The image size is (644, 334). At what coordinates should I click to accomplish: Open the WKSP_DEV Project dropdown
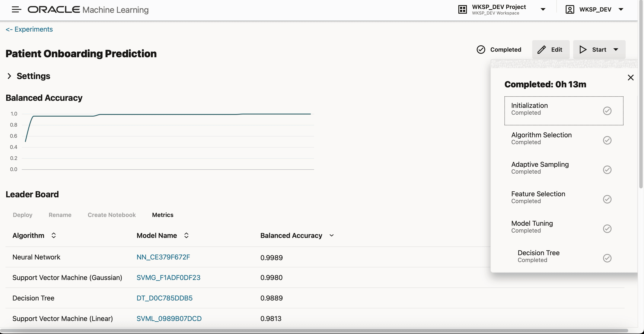543,10
